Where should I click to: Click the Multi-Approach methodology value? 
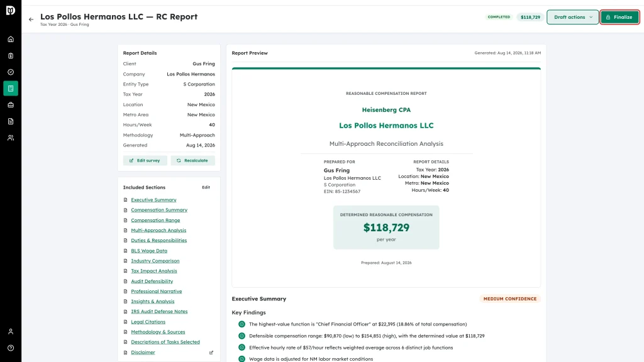coord(197,135)
